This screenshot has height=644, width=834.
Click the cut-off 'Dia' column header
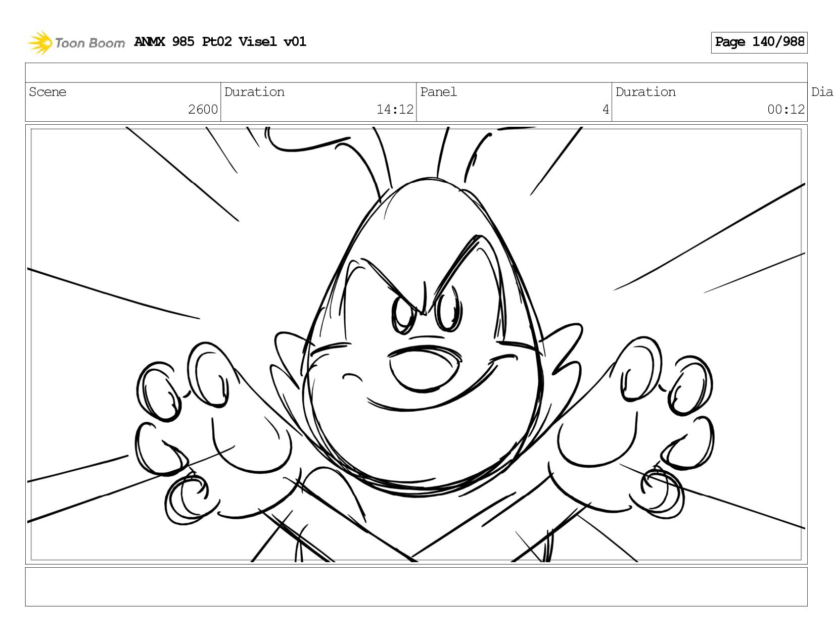pos(822,92)
